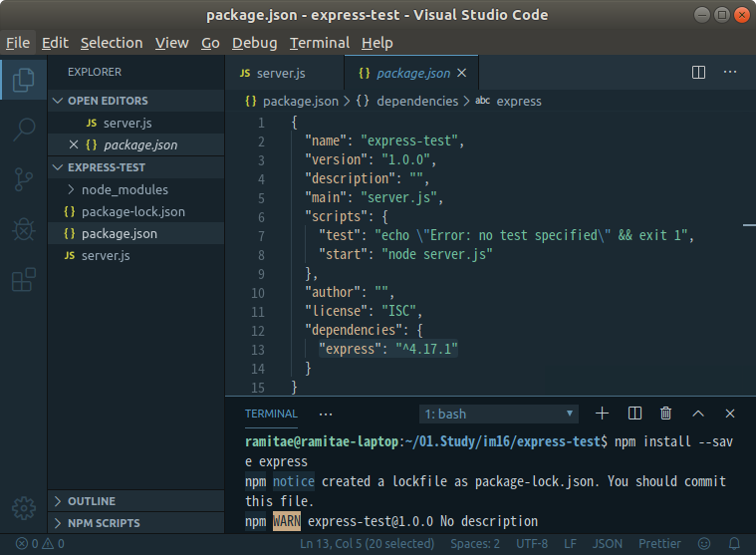Switch to the server.js editor tab
This screenshot has height=555, width=756.
tap(285, 73)
